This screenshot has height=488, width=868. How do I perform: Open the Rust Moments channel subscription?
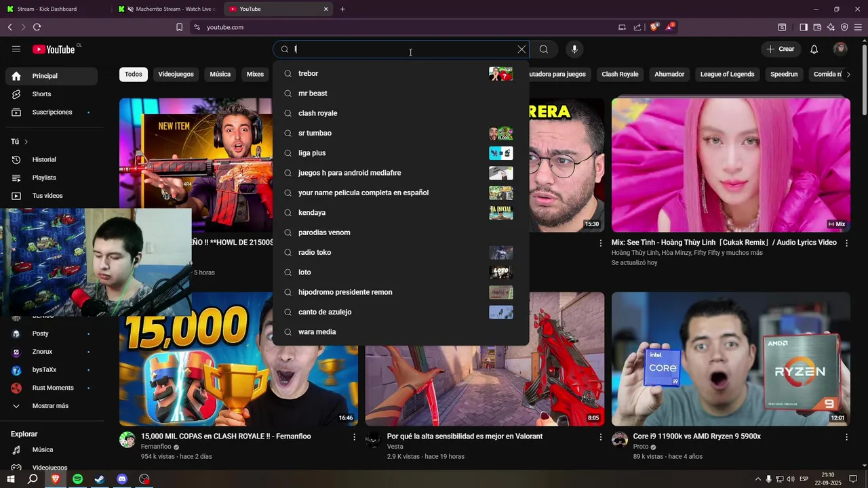point(52,388)
